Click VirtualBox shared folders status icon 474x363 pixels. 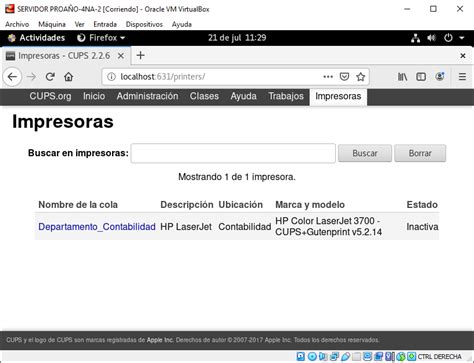point(356,357)
